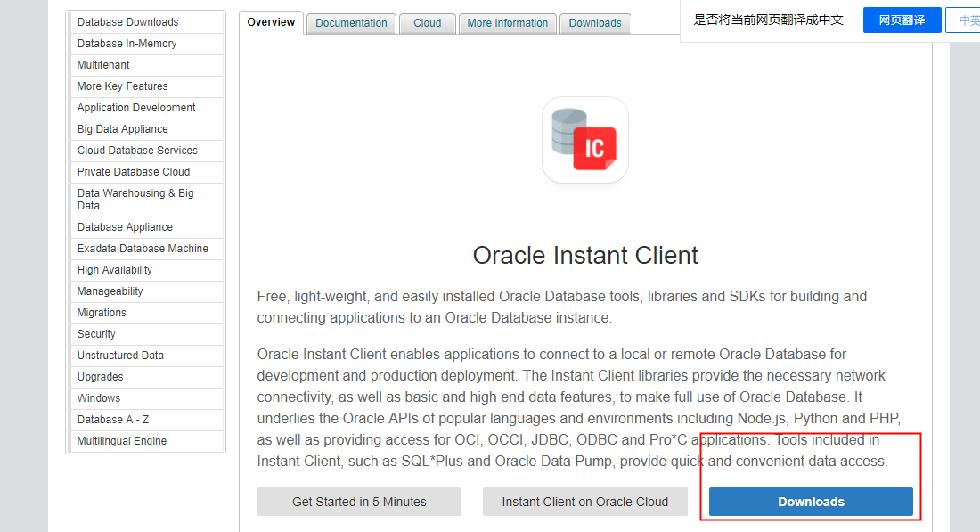Open Multilingual Engine link
The width and height of the screenshot is (980, 532).
coord(146,441)
